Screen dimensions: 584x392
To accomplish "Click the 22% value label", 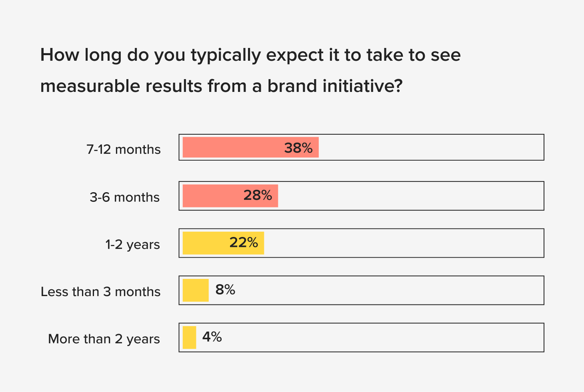I will 244,243.
